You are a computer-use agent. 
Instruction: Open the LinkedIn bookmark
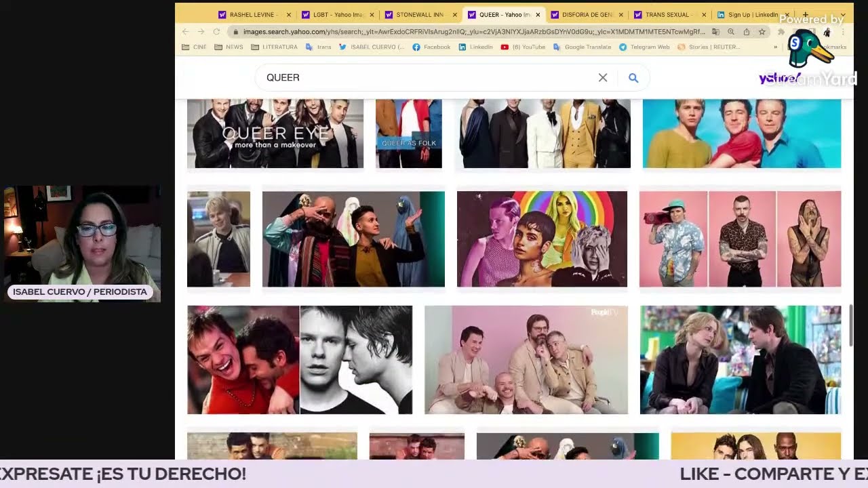coord(475,47)
